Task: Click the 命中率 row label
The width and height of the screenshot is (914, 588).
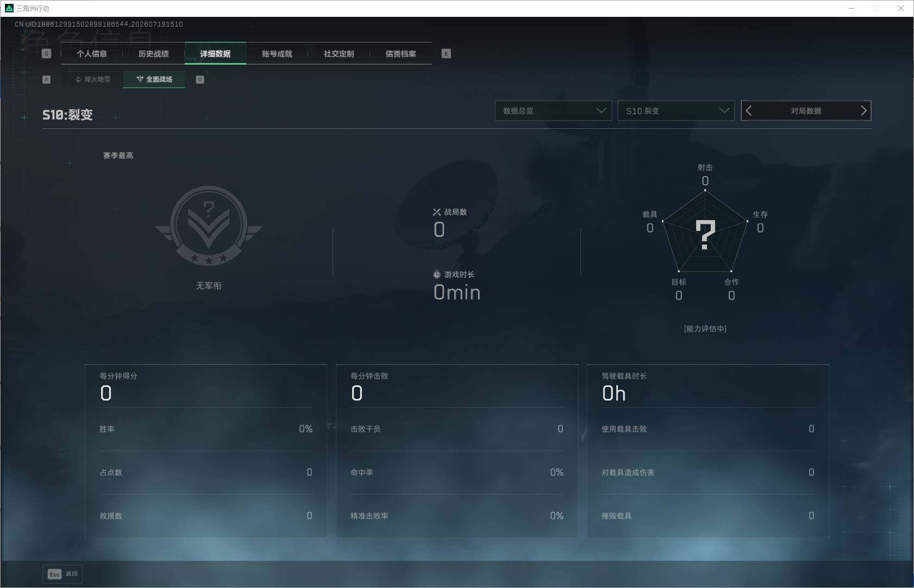Action: 362,472
